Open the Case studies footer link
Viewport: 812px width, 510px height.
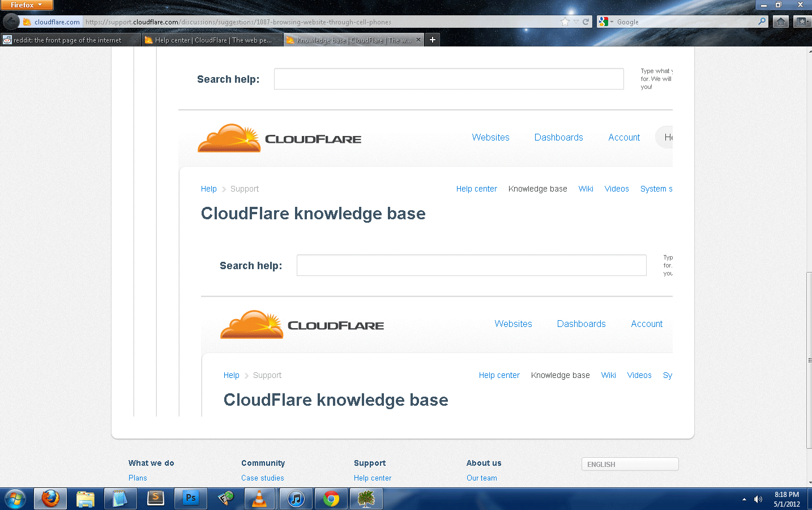(263, 478)
